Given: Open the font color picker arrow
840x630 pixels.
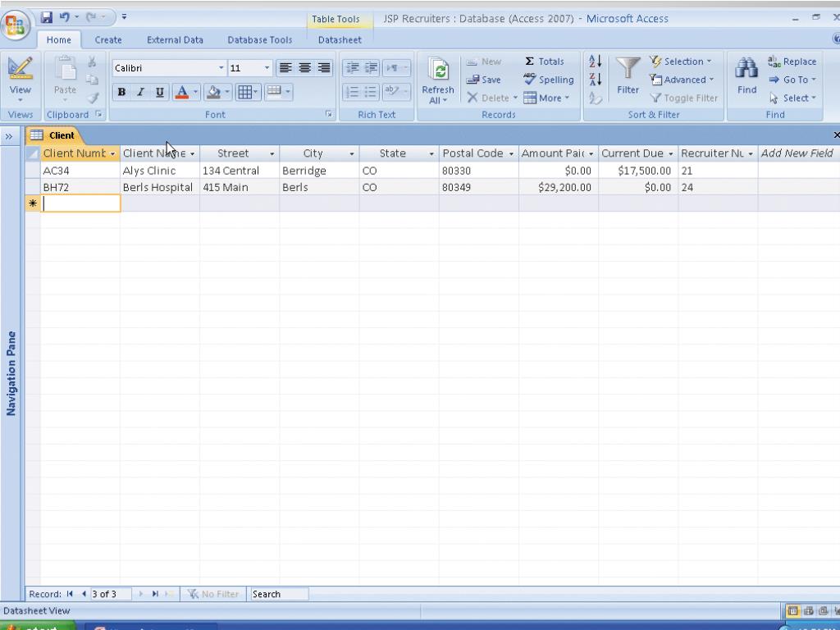Looking at the screenshot, I should pyautogui.click(x=195, y=93).
